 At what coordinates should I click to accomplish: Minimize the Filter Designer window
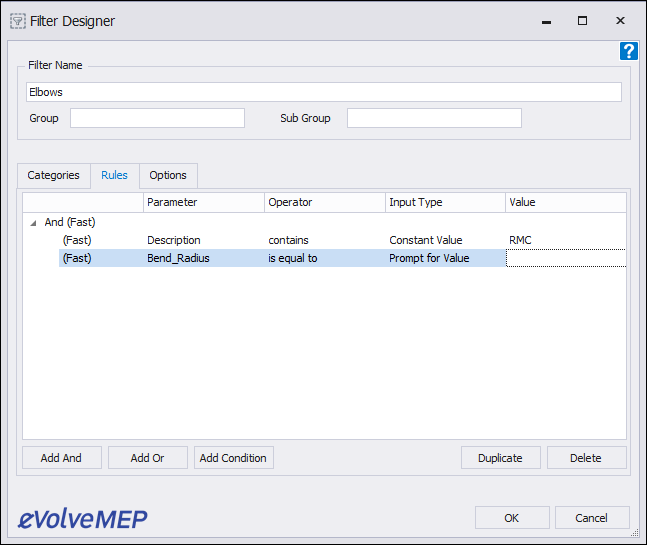tap(546, 21)
